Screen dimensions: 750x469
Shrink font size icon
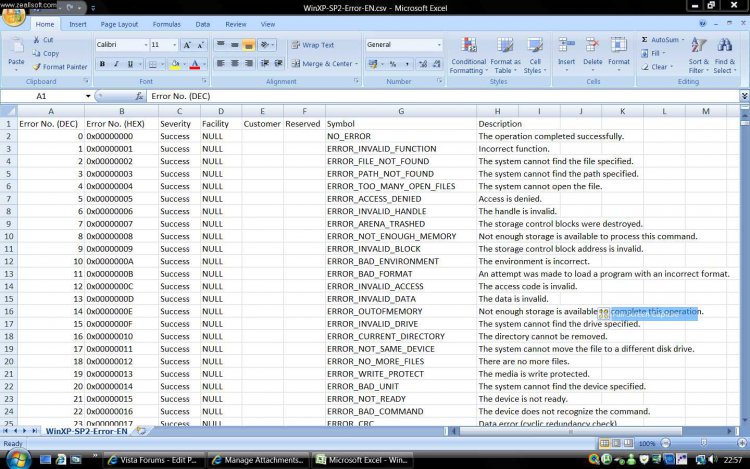[x=201, y=45]
